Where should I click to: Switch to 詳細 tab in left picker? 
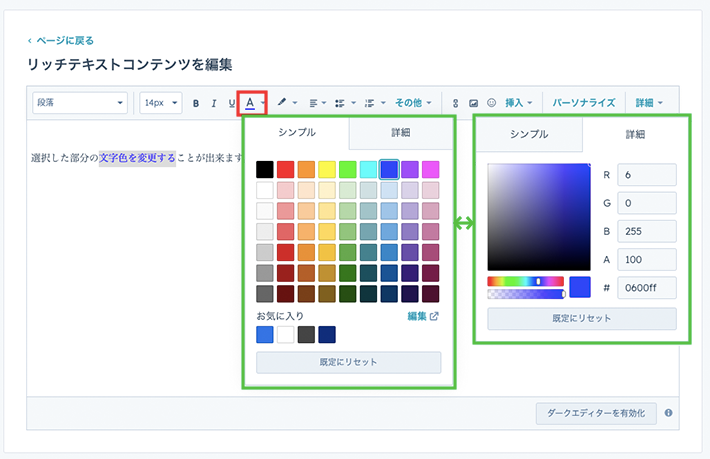pyautogui.click(x=401, y=132)
